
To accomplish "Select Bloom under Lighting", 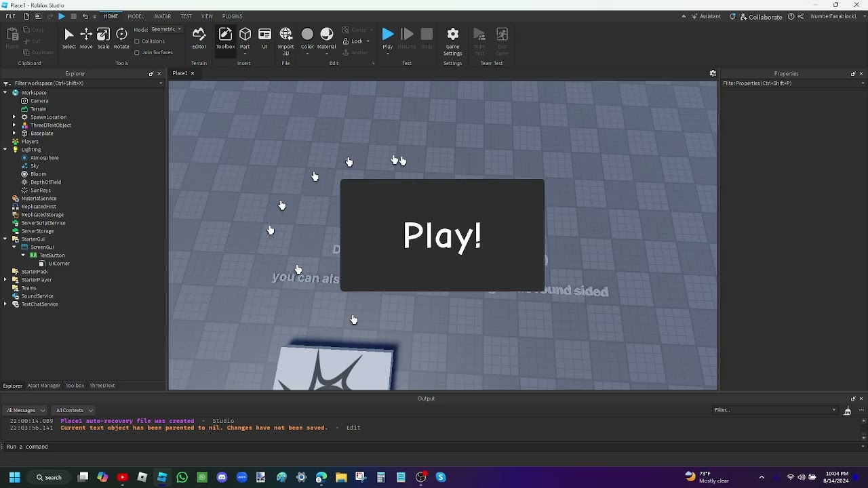I will (38, 174).
